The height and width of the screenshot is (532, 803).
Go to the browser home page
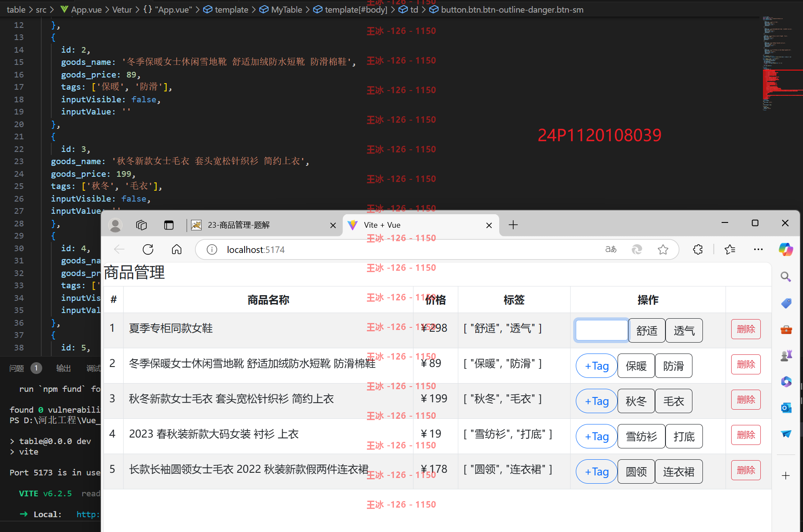177,249
